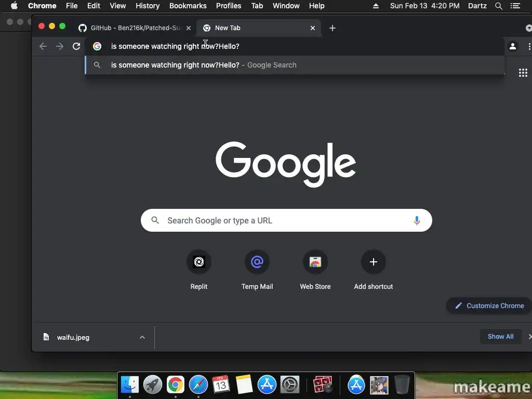Open the Google apps grid
This screenshot has width=532, height=399.
(x=523, y=73)
